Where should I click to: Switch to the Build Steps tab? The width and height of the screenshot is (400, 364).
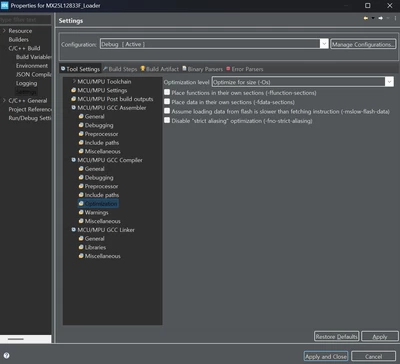tap(120, 69)
